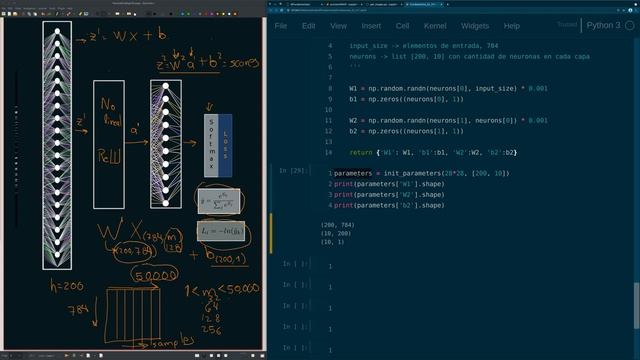Click the neurons -> list comment line
Image resolution: width=640 pixels, height=360 pixels.
coord(469,56)
